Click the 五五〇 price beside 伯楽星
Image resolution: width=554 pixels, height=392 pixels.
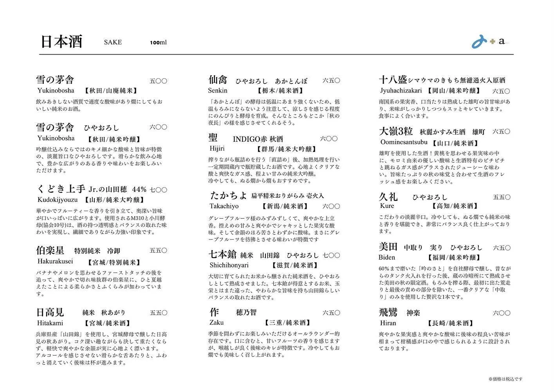coord(159,251)
